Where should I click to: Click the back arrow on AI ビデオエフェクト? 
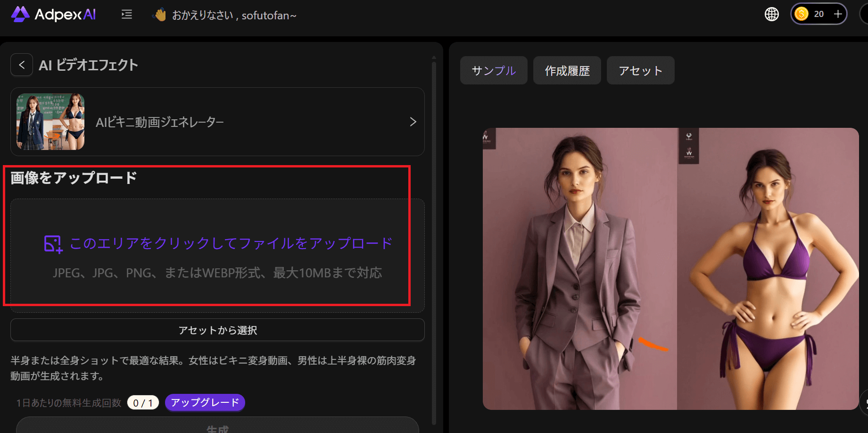click(x=22, y=65)
